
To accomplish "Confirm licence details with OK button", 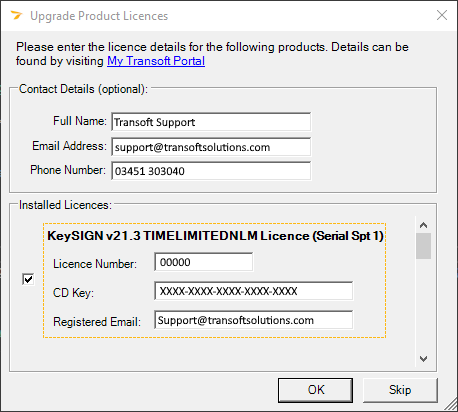I will point(315,390).
